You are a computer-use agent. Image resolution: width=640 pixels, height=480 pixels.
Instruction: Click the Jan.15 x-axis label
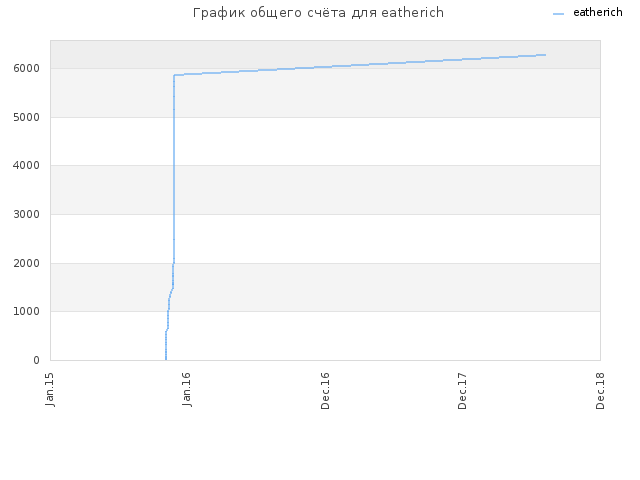point(50,389)
